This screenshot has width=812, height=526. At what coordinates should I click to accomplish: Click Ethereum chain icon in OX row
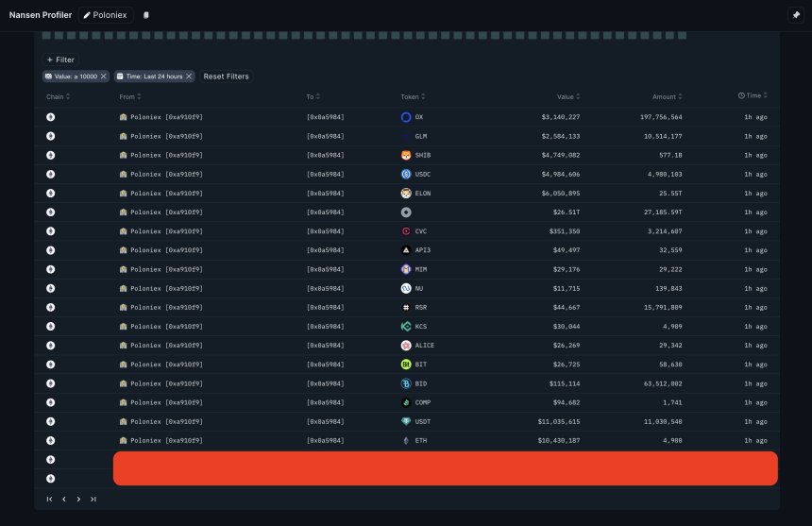(x=50, y=117)
